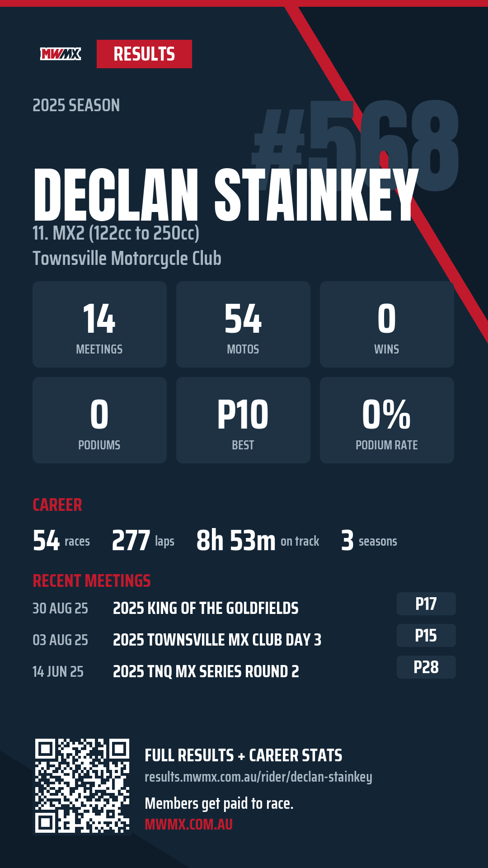The image size is (488, 868).
Task: Click the P15 position badge
Action: (426, 636)
